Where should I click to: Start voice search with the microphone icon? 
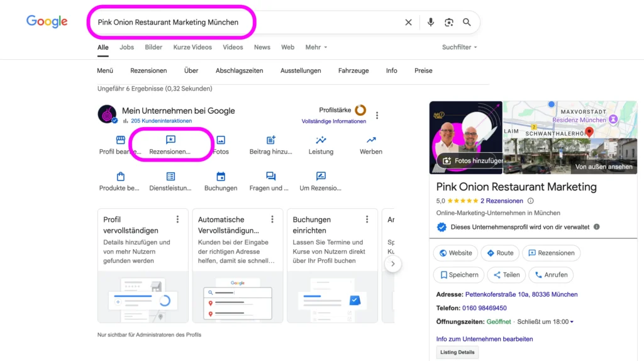click(x=430, y=22)
